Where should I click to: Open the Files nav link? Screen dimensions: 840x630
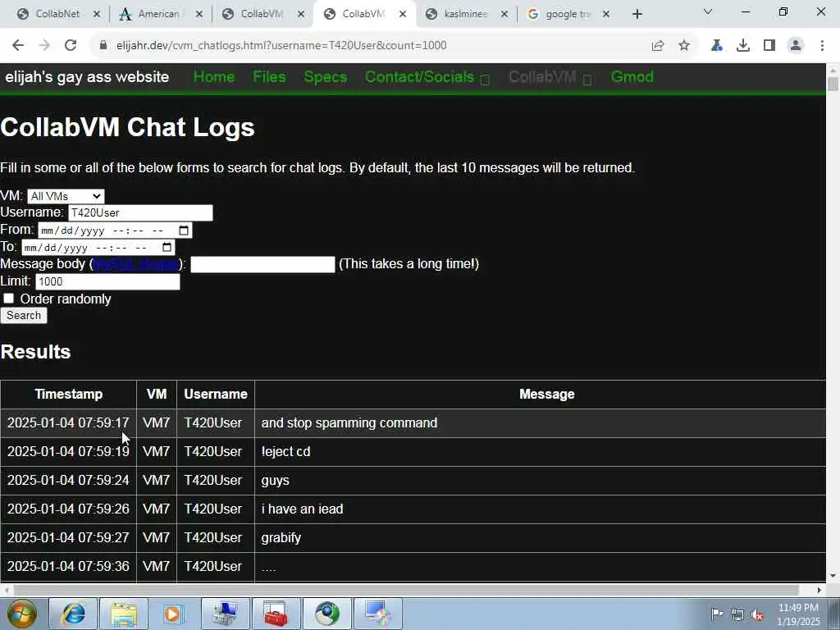[x=269, y=77]
